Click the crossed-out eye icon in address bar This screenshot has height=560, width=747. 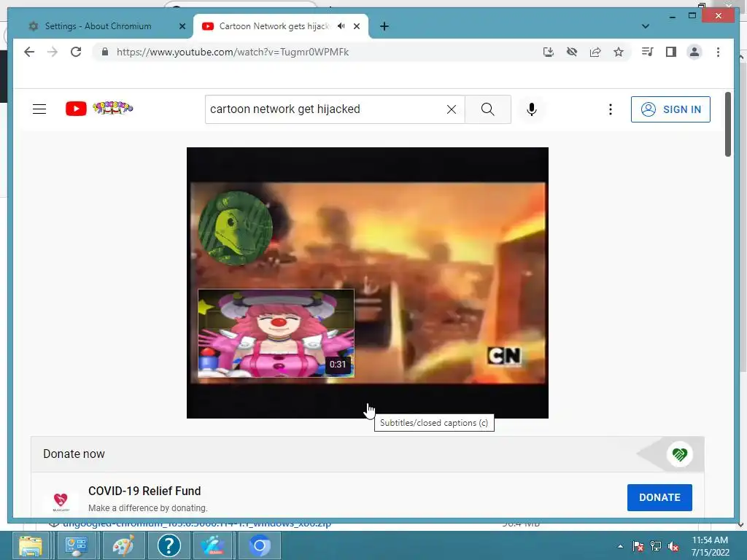(x=572, y=52)
